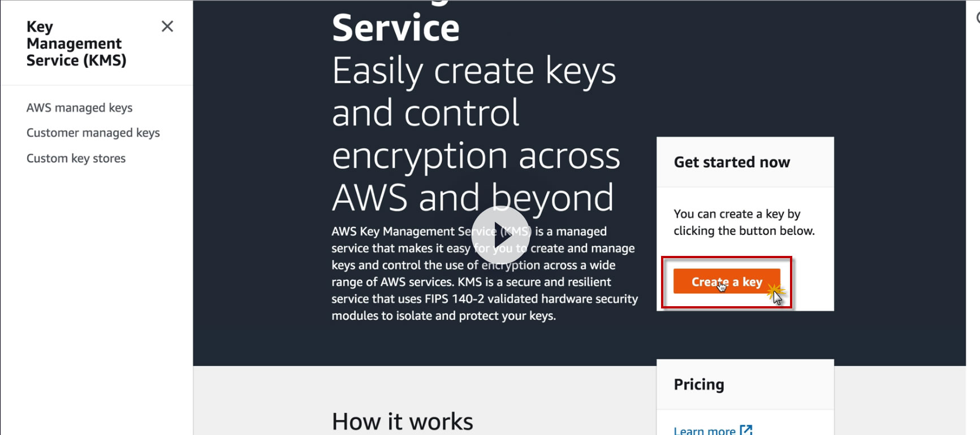Viewport: 980px width, 435px height.
Task: Click the 'modules to isolate and protect' text line
Action: tap(443, 316)
